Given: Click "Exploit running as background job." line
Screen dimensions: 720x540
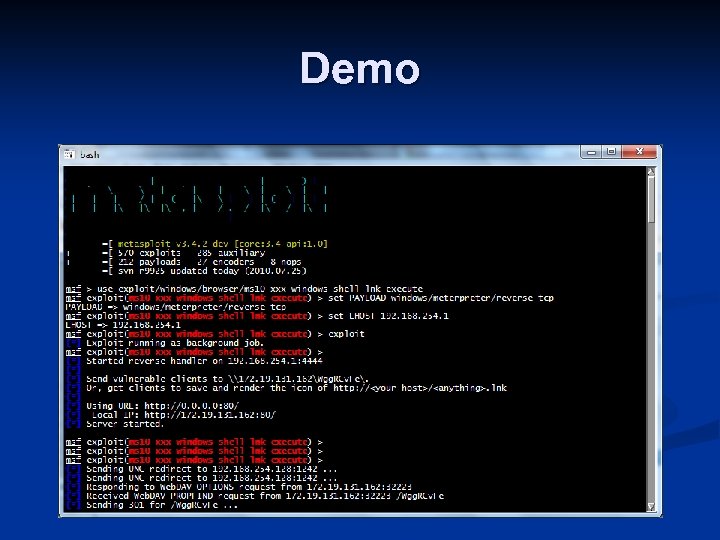Looking at the screenshot, I should click(x=175, y=343).
